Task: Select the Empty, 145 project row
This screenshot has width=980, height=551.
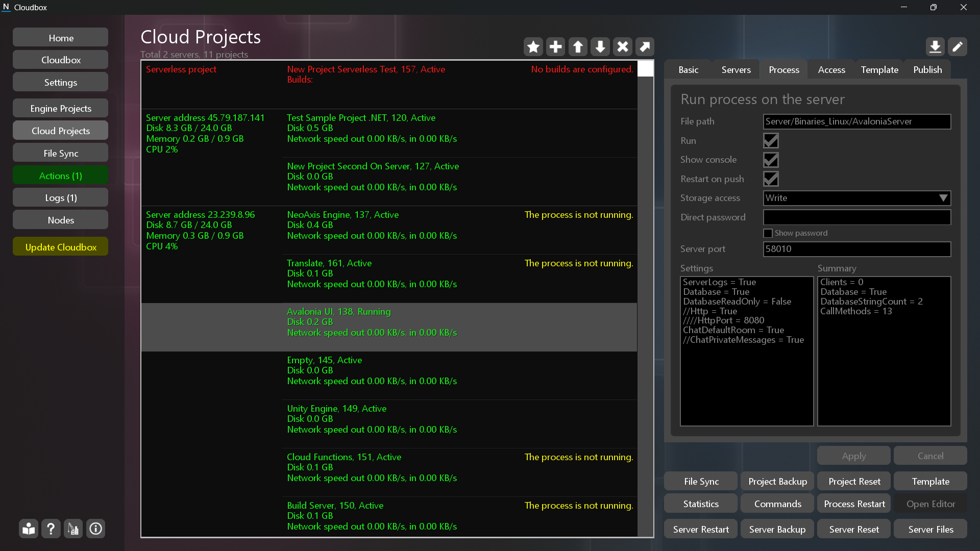Action: [459, 375]
